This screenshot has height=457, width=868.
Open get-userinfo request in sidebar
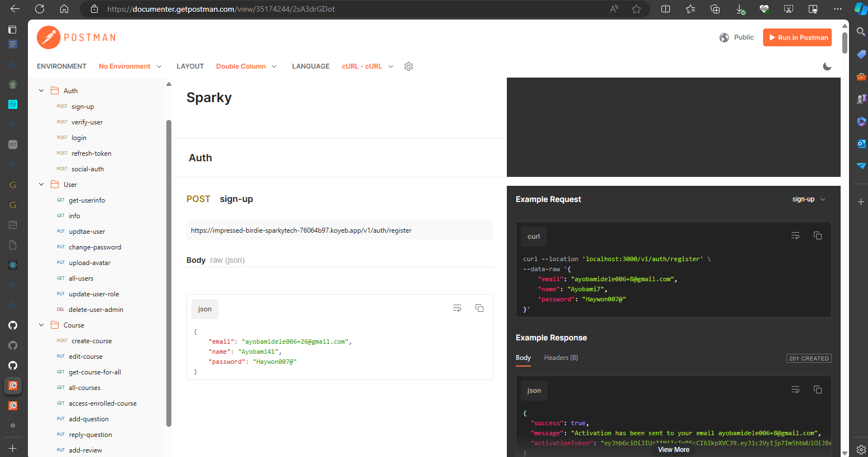87,200
